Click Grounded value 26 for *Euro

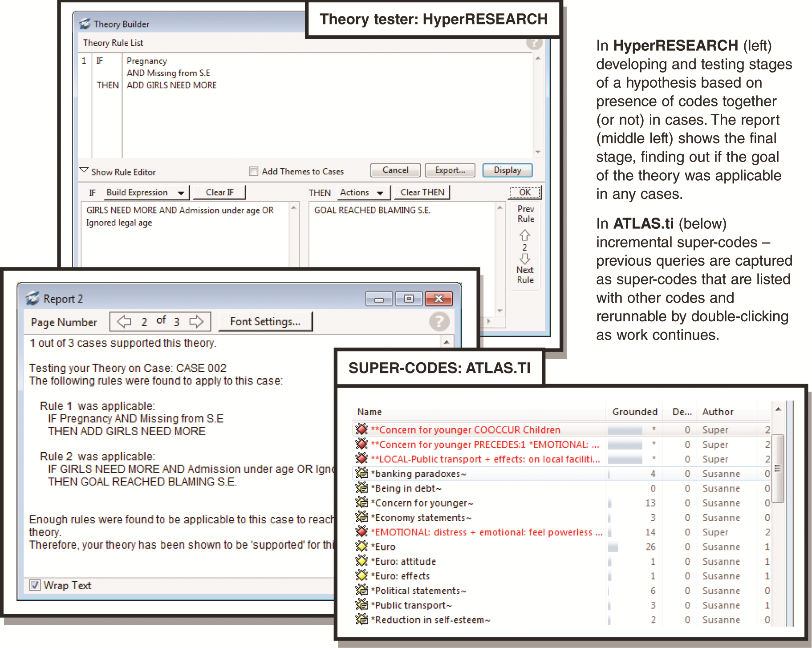click(x=650, y=547)
